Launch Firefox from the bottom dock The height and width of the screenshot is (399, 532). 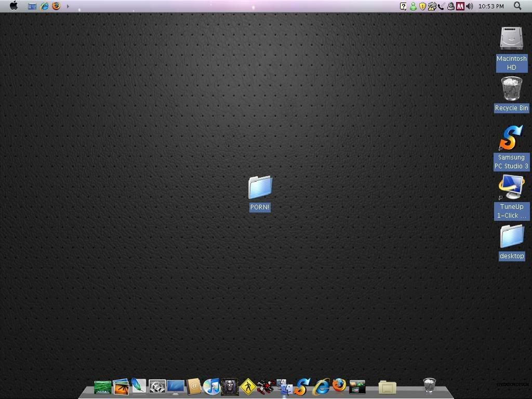click(x=339, y=385)
